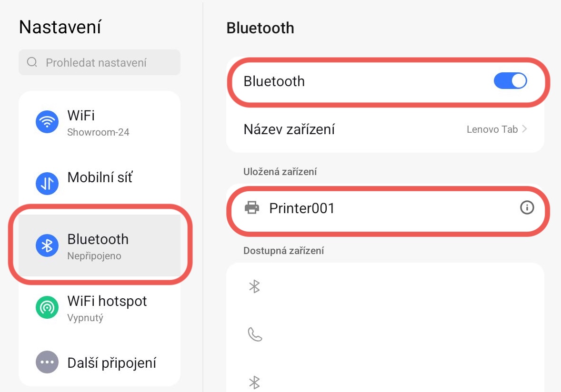
Task: Open the WiFi Showroom-24 menu entry
Action: [98, 122]
